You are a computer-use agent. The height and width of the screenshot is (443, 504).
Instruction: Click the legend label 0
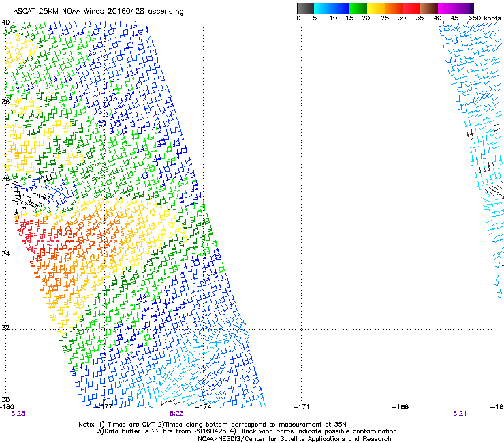coord(298,18)
